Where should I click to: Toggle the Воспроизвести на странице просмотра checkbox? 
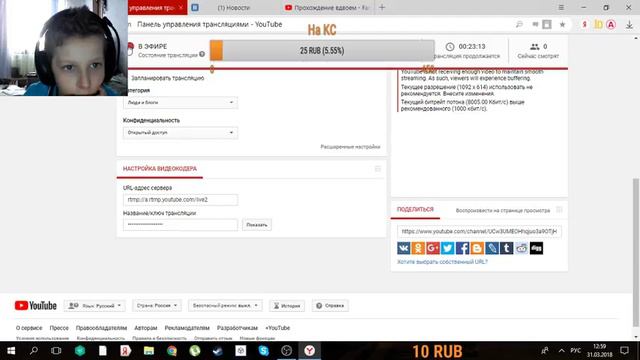[559, 210]
